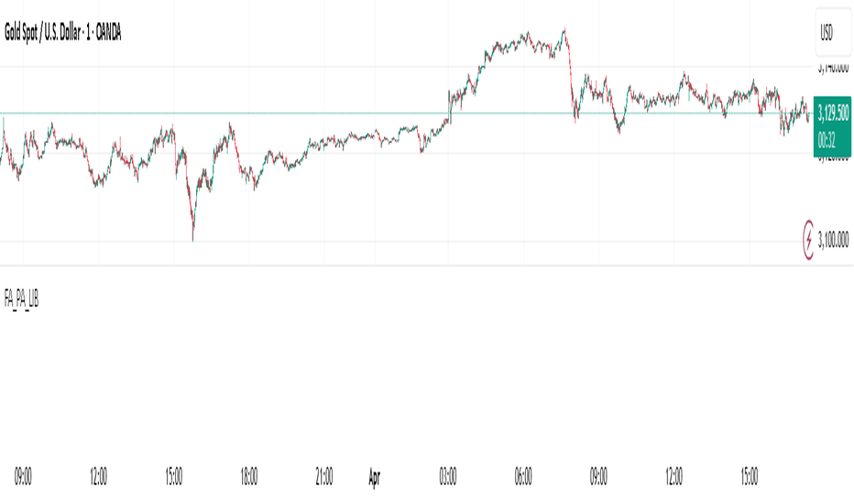The width and height of the screenshot is (854, 504).
Task: Click the last 15:00 time label on right
Action: pyautogui.click(x=749, y=477)
